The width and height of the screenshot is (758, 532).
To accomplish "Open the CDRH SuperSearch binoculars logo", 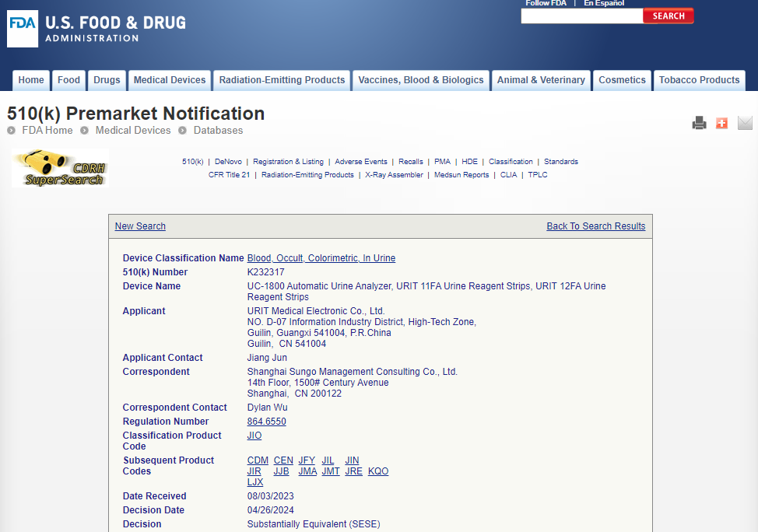I will click(x=60, y=168).
